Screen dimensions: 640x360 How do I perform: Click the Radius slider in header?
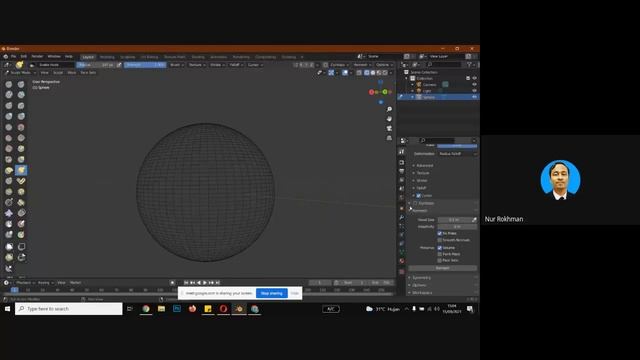click(95, 65)
